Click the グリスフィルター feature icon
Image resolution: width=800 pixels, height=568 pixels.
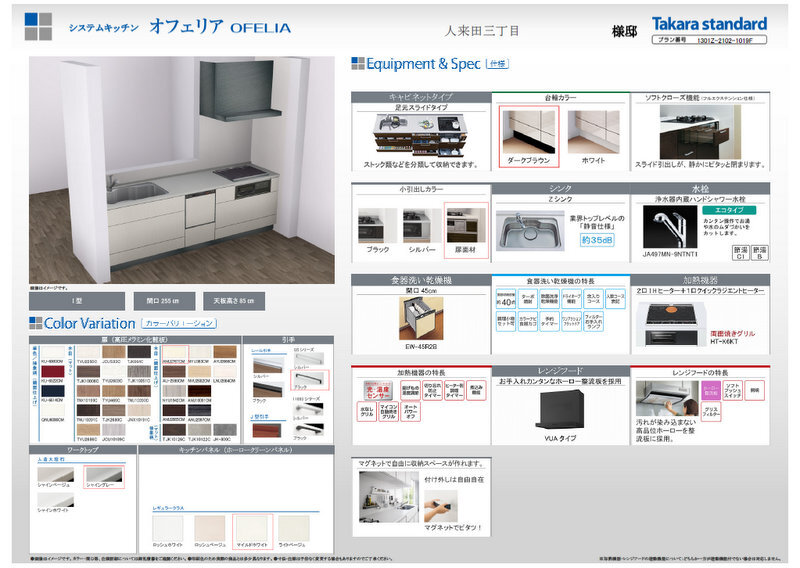[x=711, y=412]
